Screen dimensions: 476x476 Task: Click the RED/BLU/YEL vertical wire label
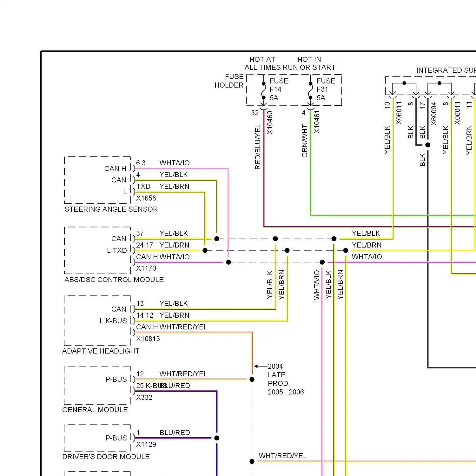[258, 147]
